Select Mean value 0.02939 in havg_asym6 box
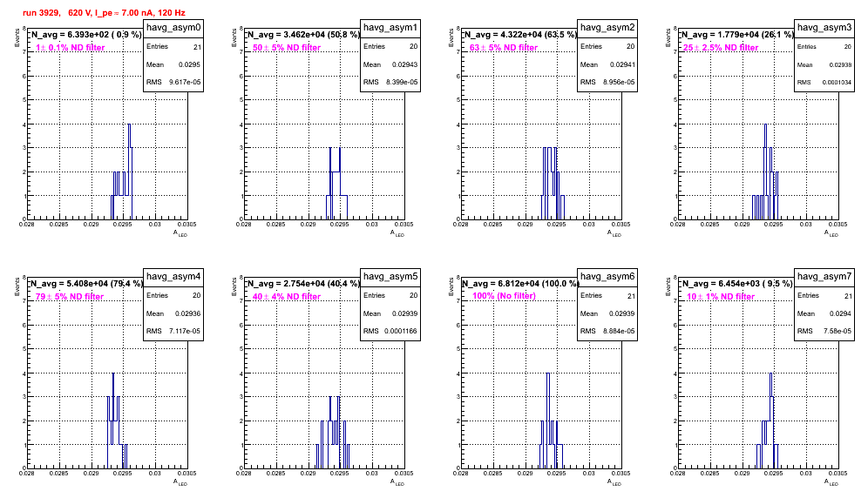This screenshot has height=498, width=868. tap(622, 313)
